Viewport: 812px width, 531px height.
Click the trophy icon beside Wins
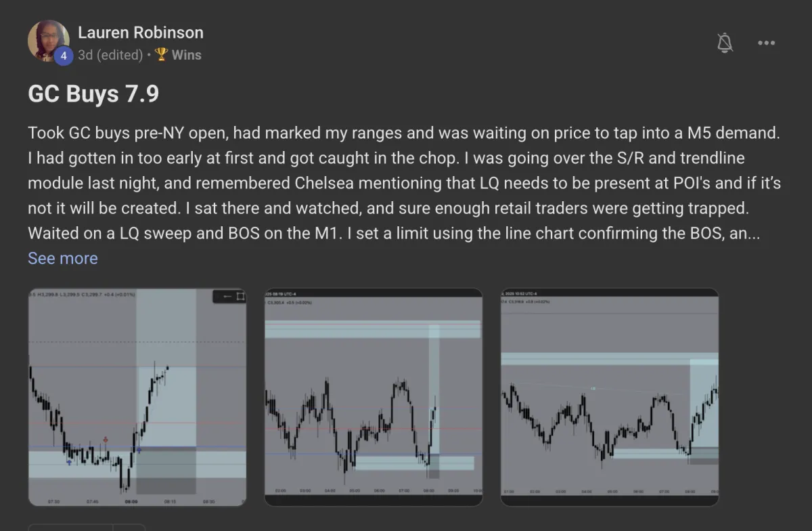[161, 55]
